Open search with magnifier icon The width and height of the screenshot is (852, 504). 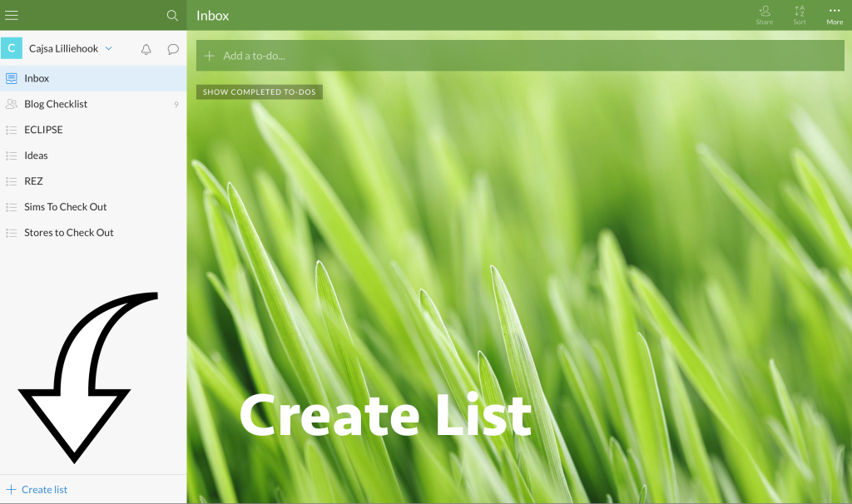pyautogui.click(x=172, y=15)
